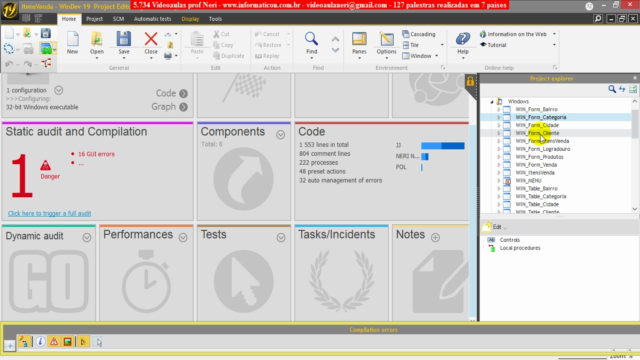This screenshot has width=640, height=360.
Task: Click the find next down arrow
Action: [335, 50]
